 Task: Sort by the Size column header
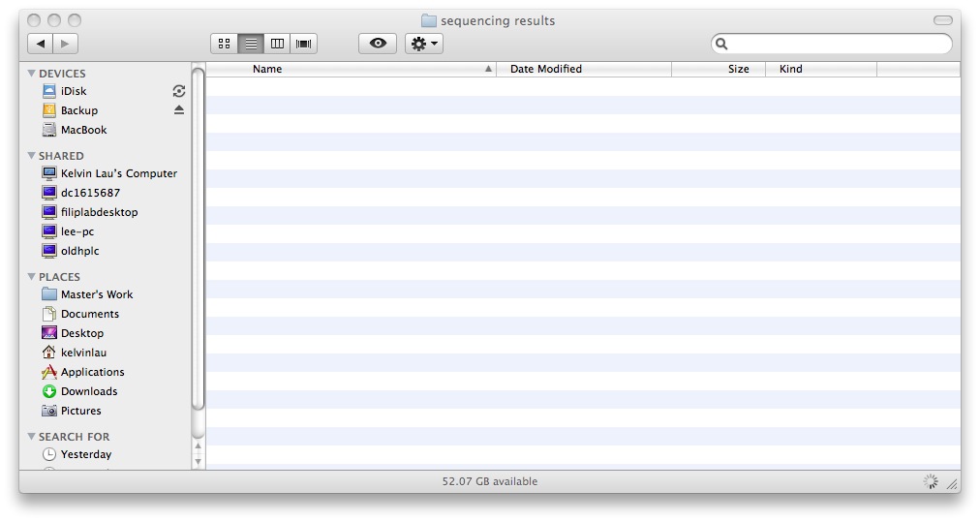point(719,69)
